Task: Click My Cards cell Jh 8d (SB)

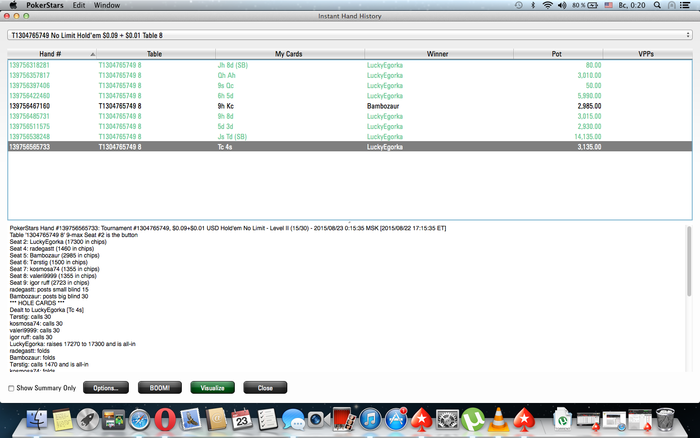Action: (233, 65)
